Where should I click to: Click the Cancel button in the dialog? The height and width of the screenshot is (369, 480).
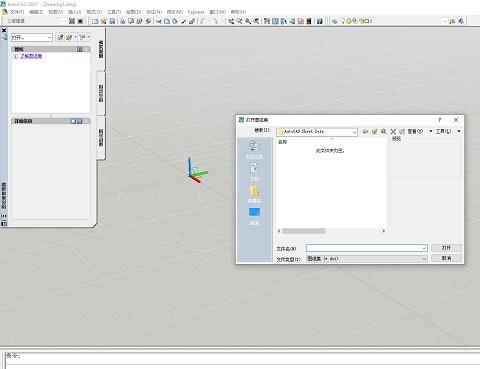(446, 258)
